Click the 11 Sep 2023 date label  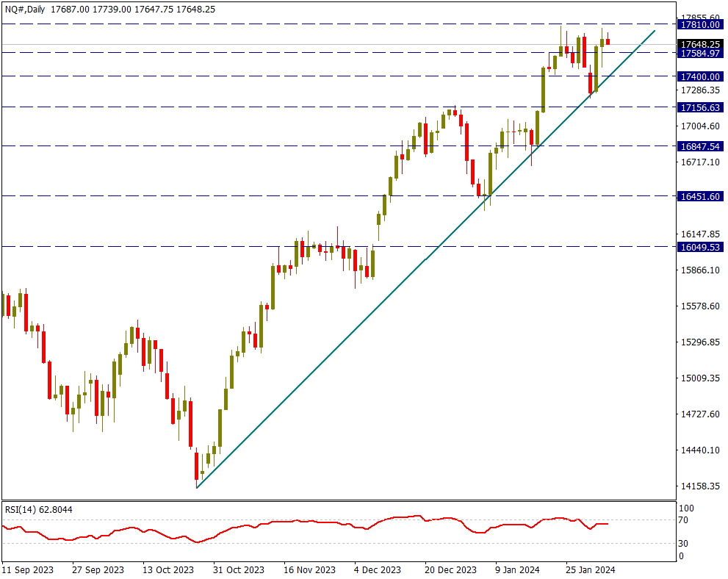point(28,569)
